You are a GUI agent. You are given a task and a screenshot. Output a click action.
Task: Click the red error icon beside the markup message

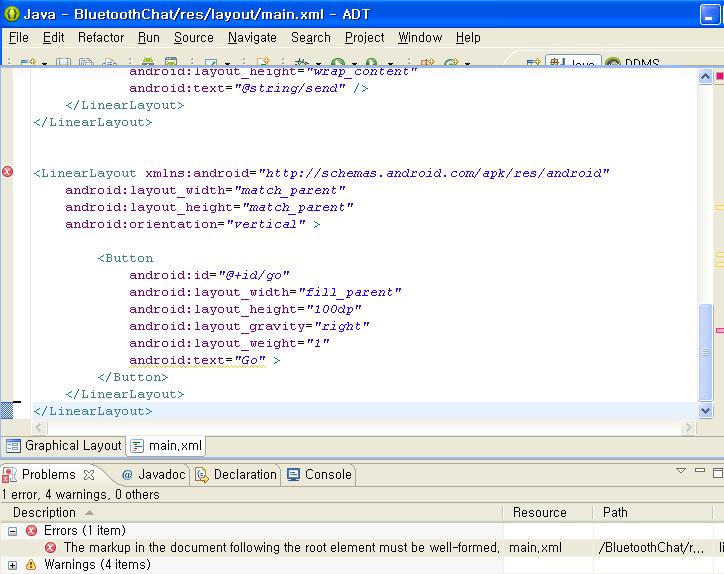(51, 548)
